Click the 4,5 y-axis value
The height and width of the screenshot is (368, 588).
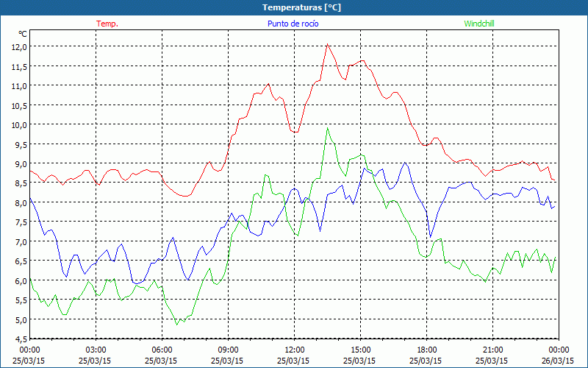(21, 339)
